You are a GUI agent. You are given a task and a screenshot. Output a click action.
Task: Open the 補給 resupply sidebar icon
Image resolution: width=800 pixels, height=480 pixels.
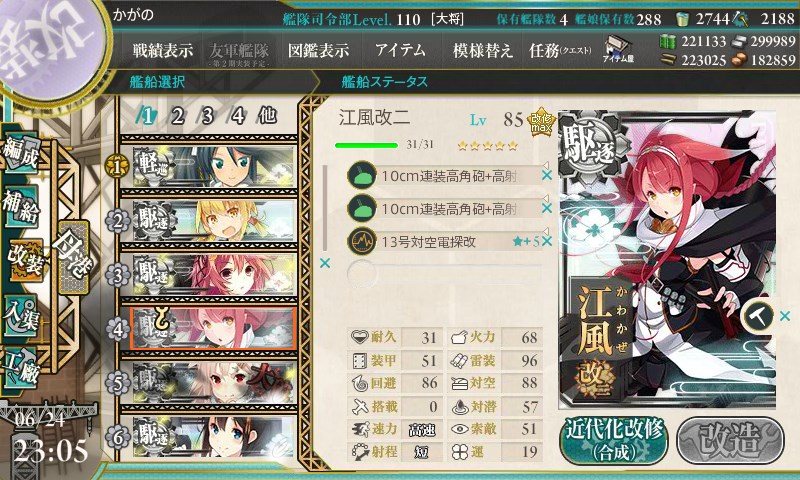click(20, 205)
